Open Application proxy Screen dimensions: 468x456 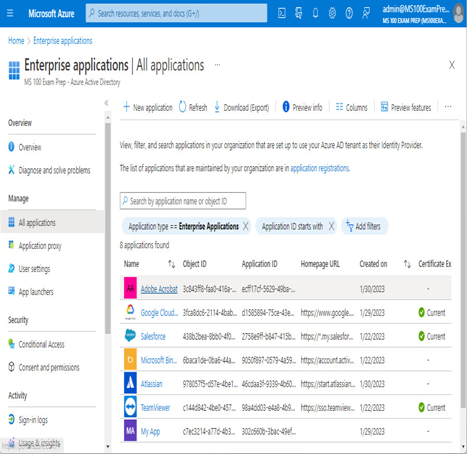[35, 246]
